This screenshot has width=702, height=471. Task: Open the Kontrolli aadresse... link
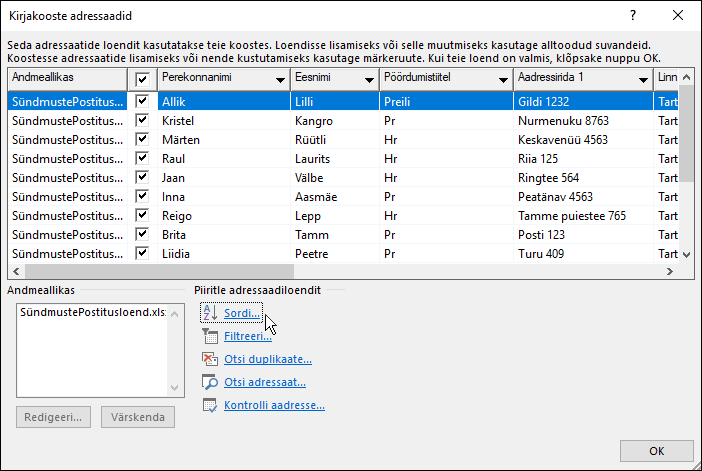pos(274,405)
